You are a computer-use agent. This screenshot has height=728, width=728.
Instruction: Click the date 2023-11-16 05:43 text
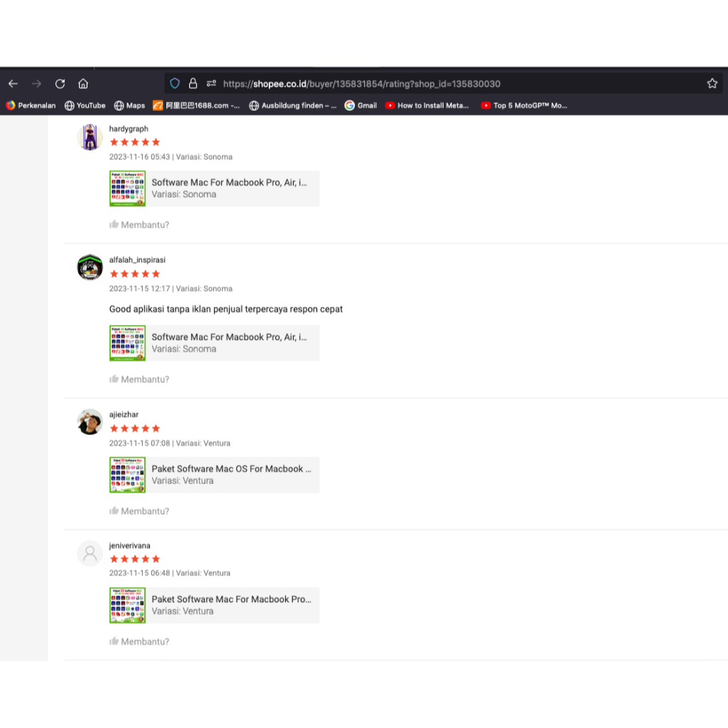pos(139,157)
